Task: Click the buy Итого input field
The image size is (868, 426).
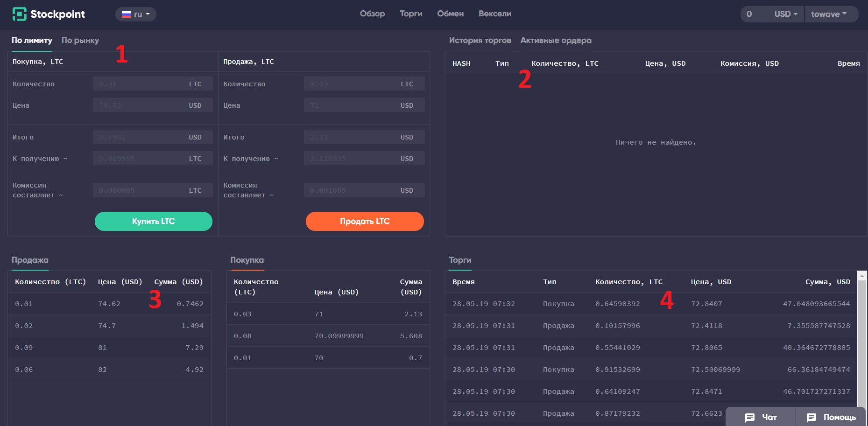Action: click(153, 137)
